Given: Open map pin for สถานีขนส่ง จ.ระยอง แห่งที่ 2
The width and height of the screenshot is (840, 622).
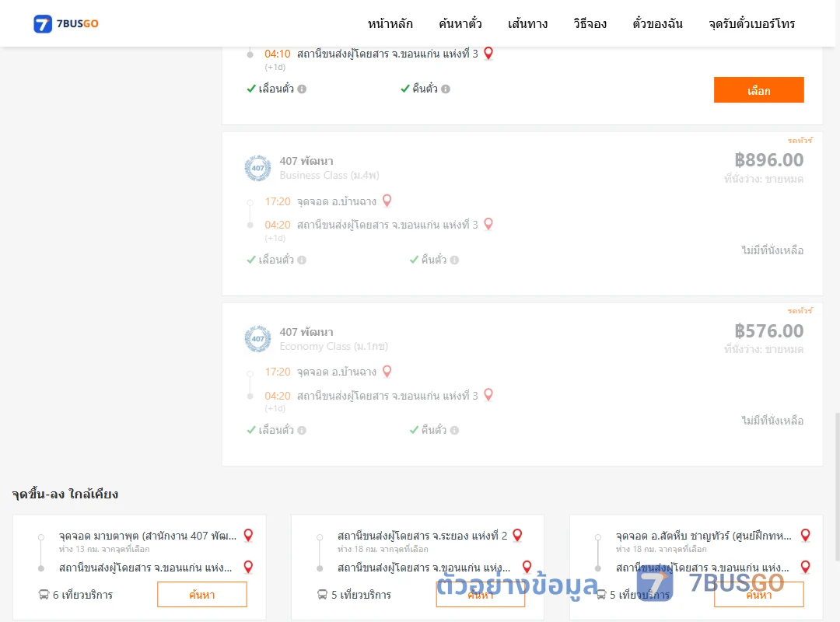Looking at the screenshot, I should pos(517,535).
